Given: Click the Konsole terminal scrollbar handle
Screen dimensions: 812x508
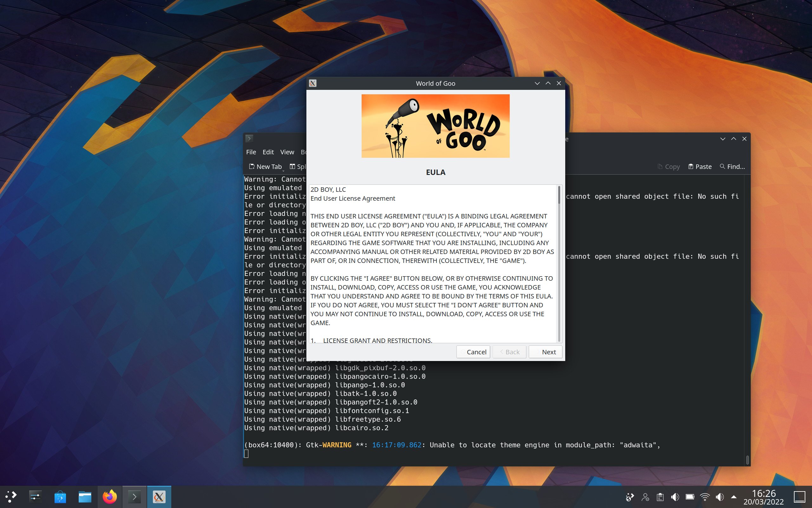Looking at the screenshot, I should [747, 460].
